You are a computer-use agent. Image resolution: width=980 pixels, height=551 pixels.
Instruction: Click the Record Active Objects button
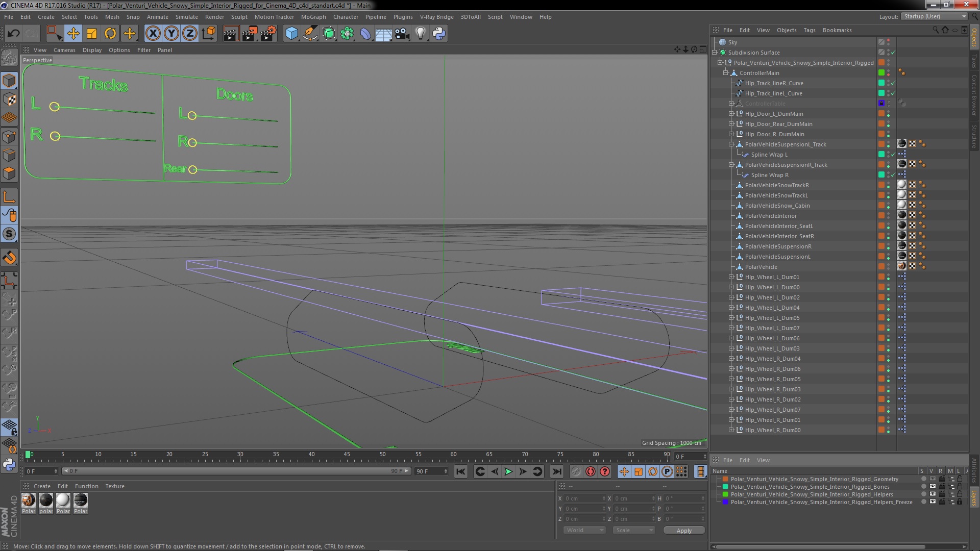576,471
